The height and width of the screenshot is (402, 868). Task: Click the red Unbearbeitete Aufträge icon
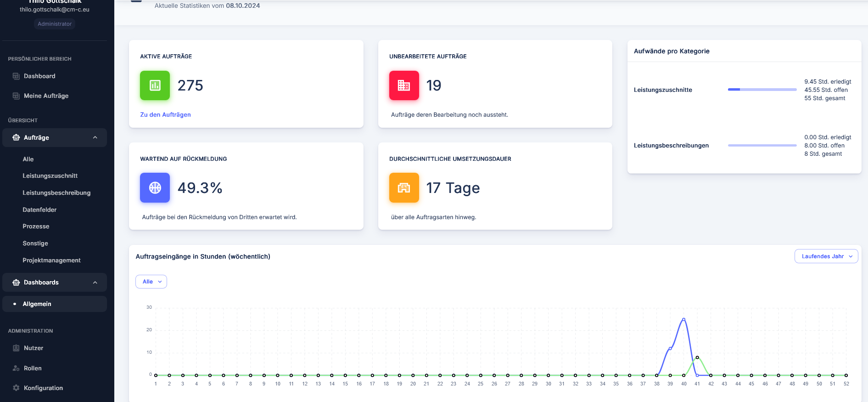click(x=404, y=85)
